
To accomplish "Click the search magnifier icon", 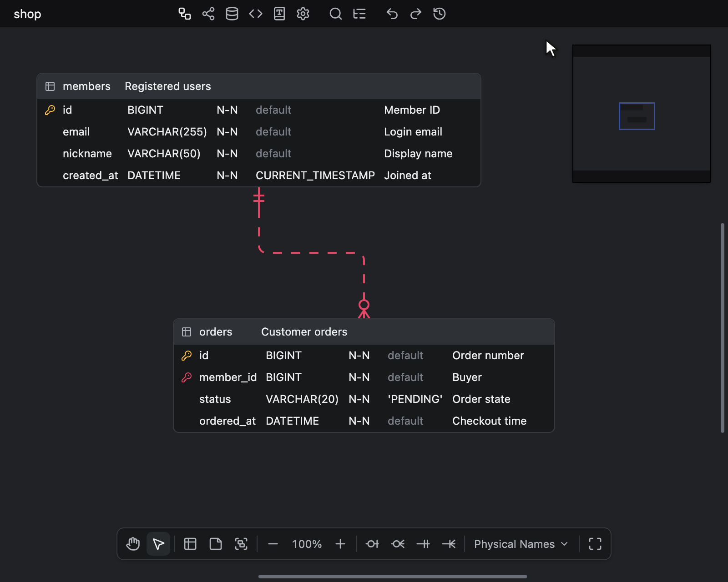I will click(336, 14).
